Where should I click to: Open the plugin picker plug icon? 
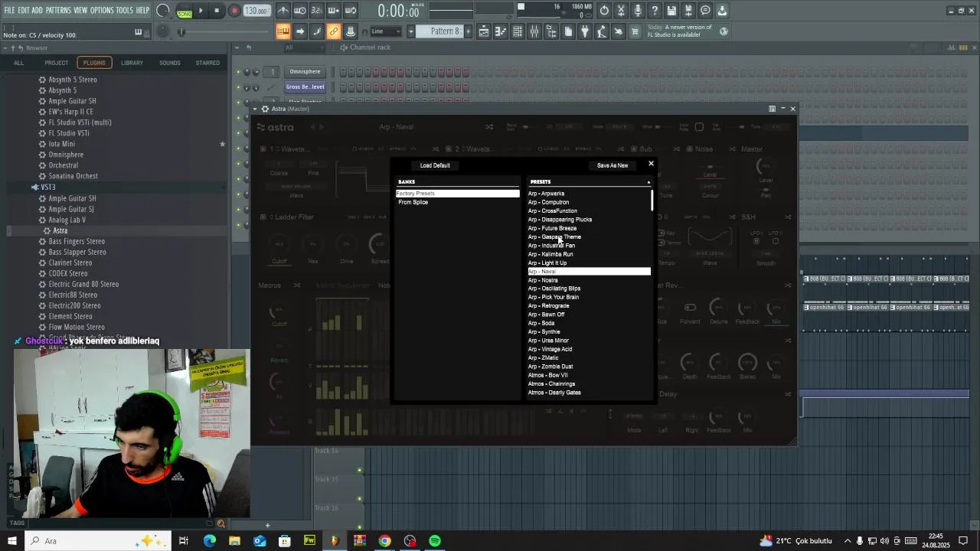(x=585, y=31)
